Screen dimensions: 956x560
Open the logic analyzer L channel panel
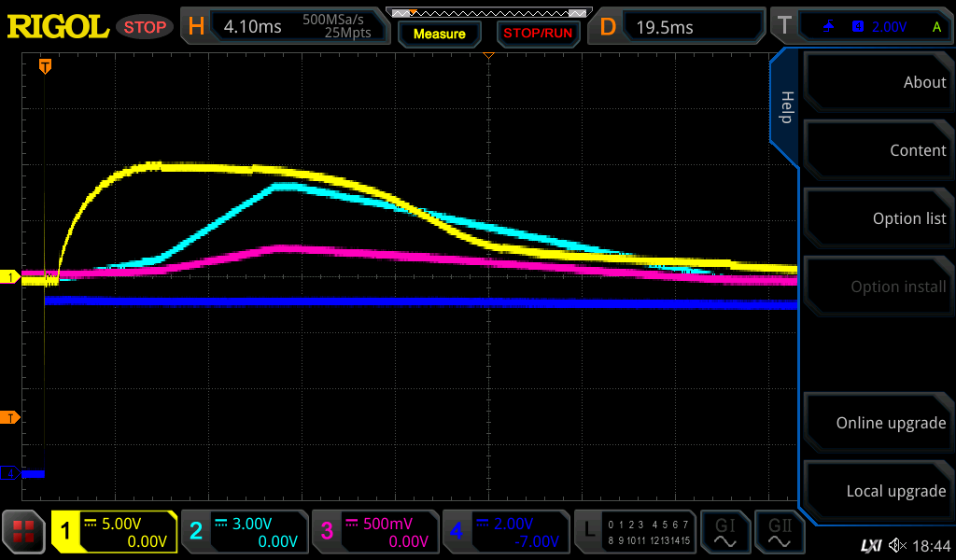point(635,532)
